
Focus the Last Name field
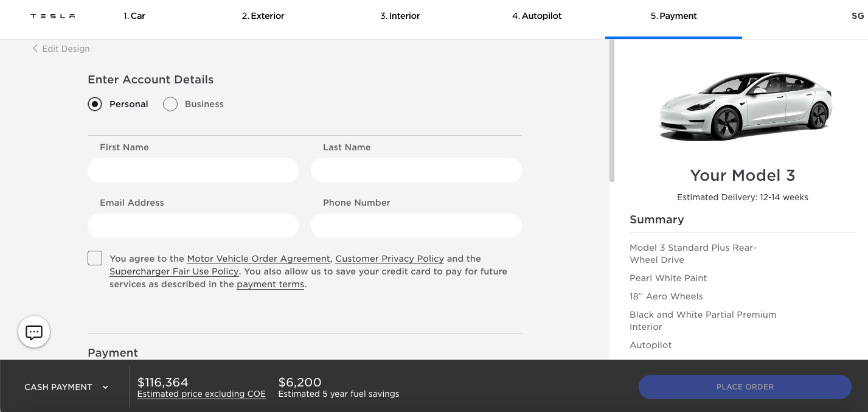pos(416,170)
